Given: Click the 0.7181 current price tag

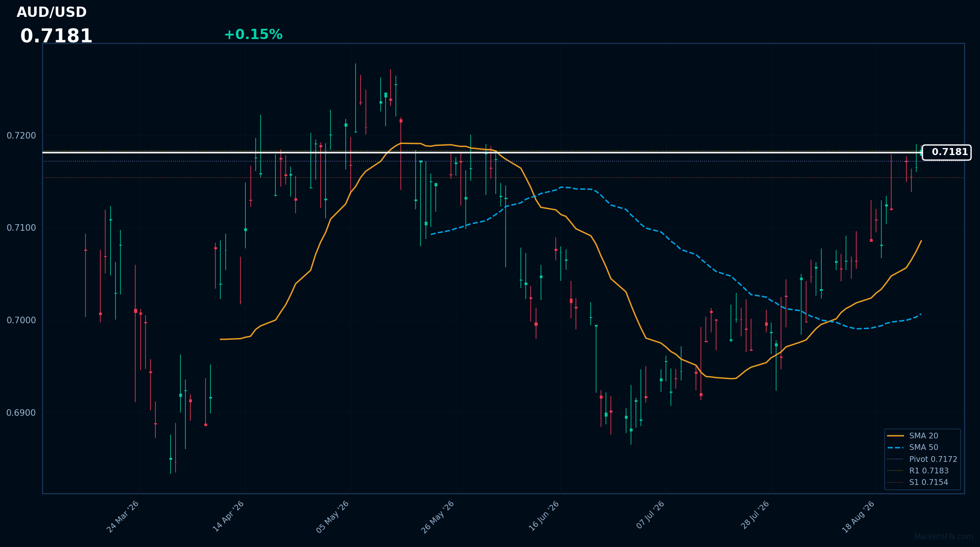Looking at the screenshot, I should 947,152.
